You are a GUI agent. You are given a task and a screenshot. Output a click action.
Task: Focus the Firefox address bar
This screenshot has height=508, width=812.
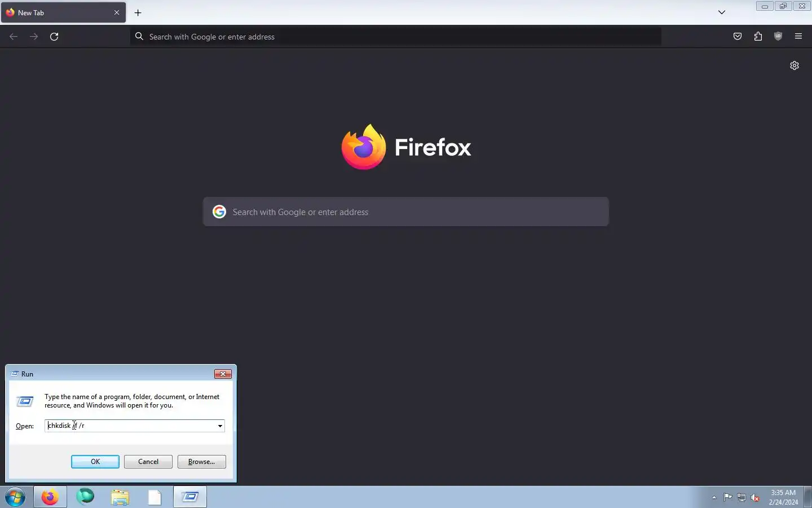click(x=396, y=37)
